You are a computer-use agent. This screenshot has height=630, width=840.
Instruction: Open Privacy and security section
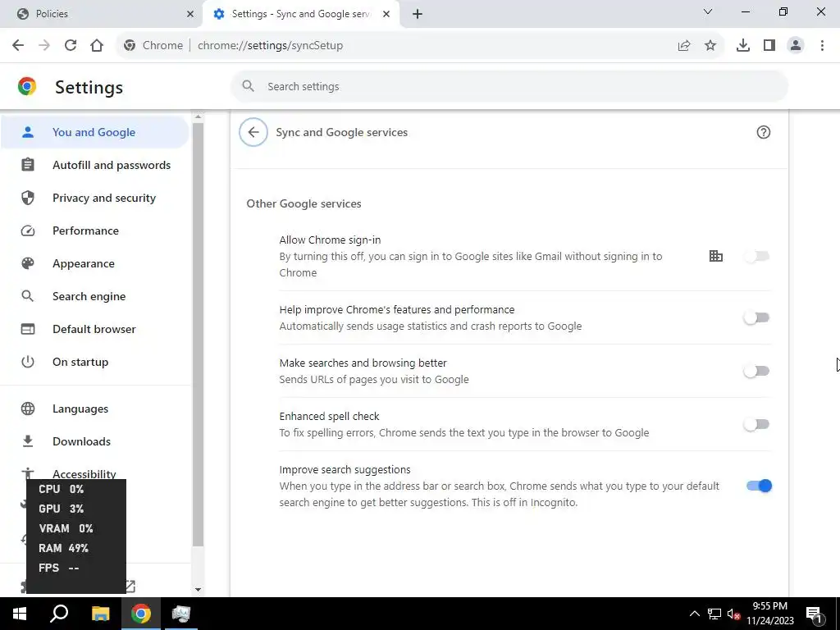tap(95, 198)
